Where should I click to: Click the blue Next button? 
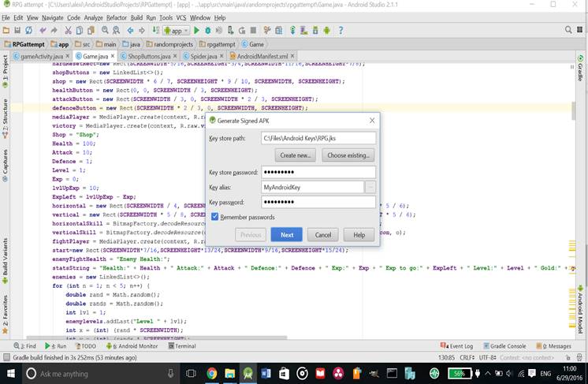pyautogui.click(x=287, y=235)
